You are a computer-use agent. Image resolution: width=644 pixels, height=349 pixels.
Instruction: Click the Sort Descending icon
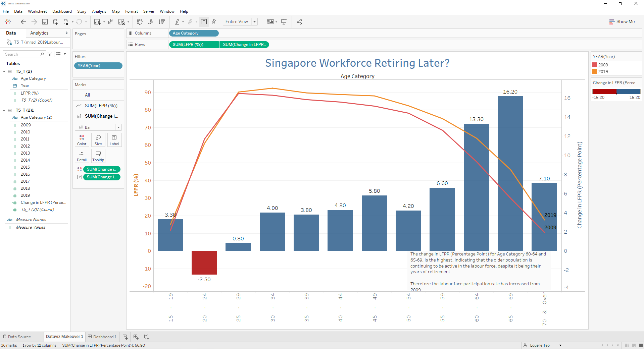pos(162,21)
